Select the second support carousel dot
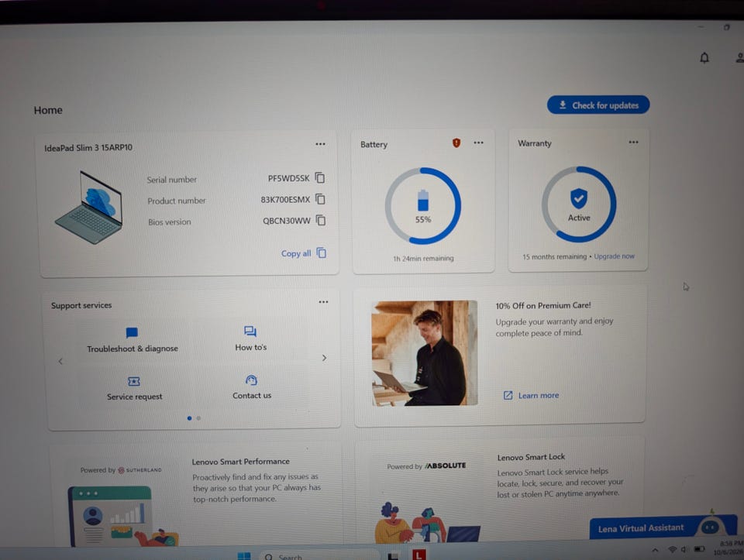 pos(199,418)
